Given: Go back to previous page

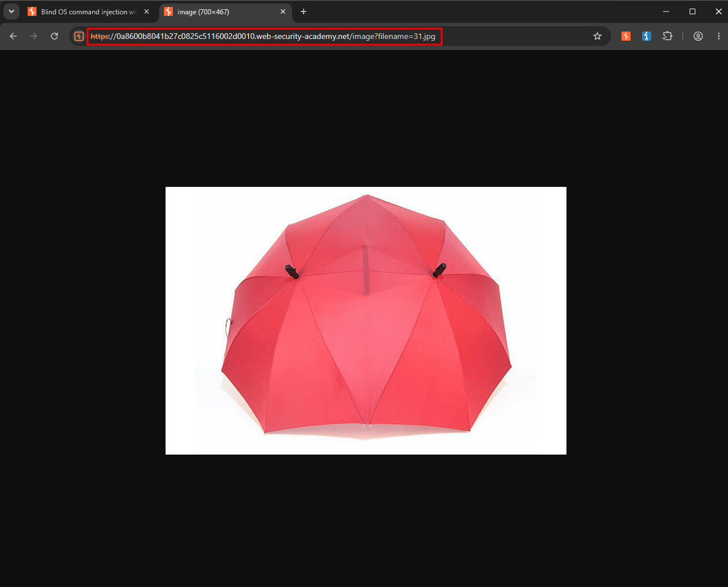Looking at the screenshot, I should coord(13,36).
